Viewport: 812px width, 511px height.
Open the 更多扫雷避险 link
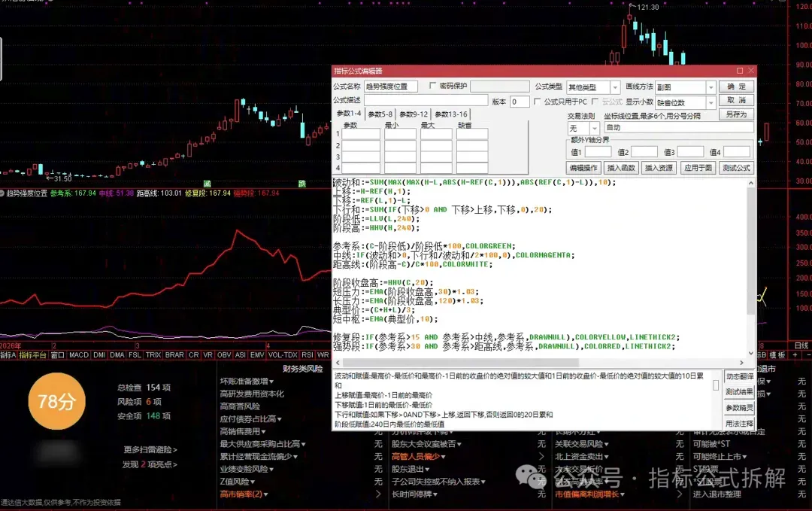[150, 450]
